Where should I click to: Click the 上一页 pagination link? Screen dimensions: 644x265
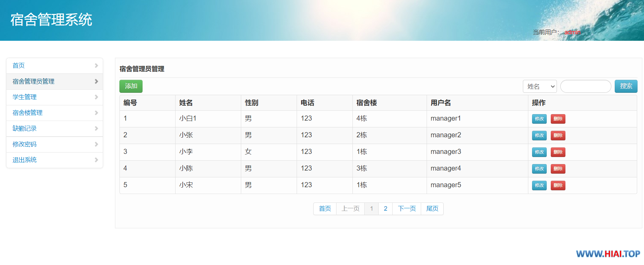(350, 209)
